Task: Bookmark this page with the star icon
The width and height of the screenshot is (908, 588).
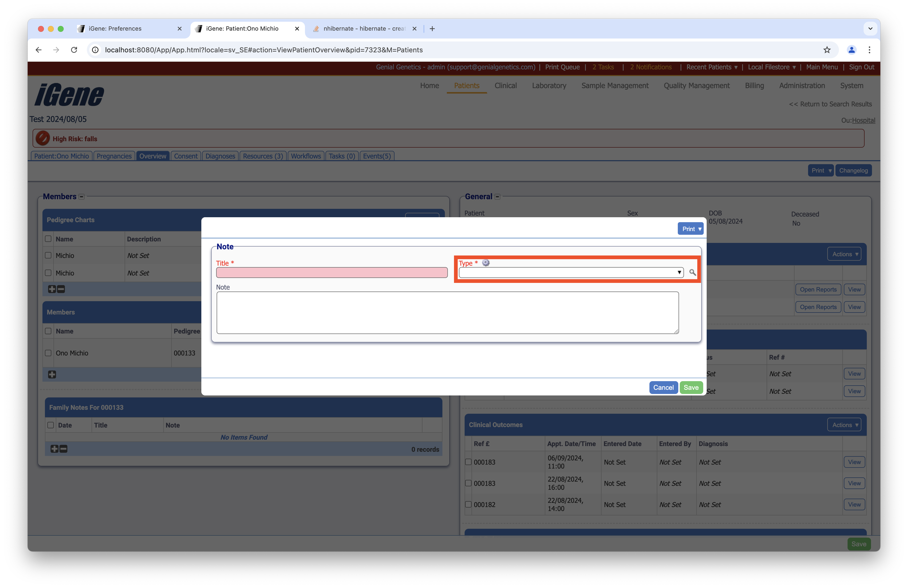Action: [x=827, y=50]
